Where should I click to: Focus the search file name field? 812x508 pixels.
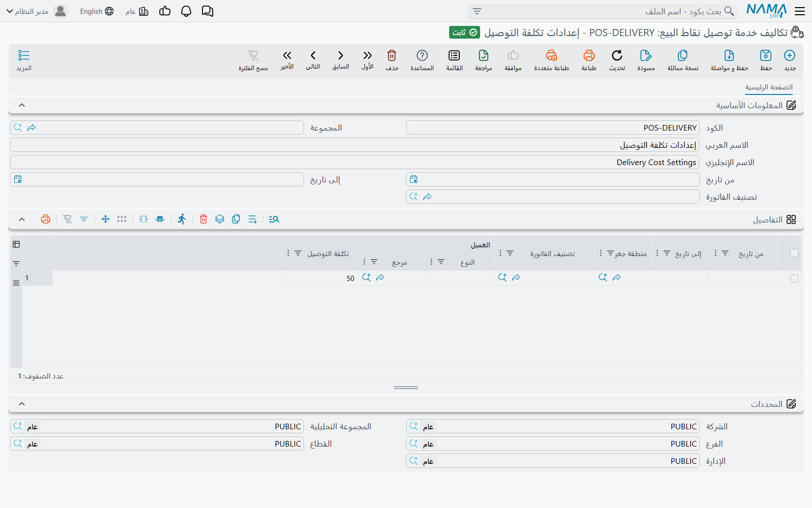602,11
